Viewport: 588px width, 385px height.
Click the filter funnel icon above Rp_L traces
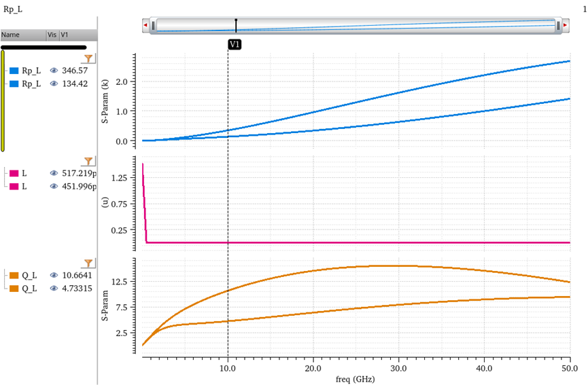(x=88, y=59)
